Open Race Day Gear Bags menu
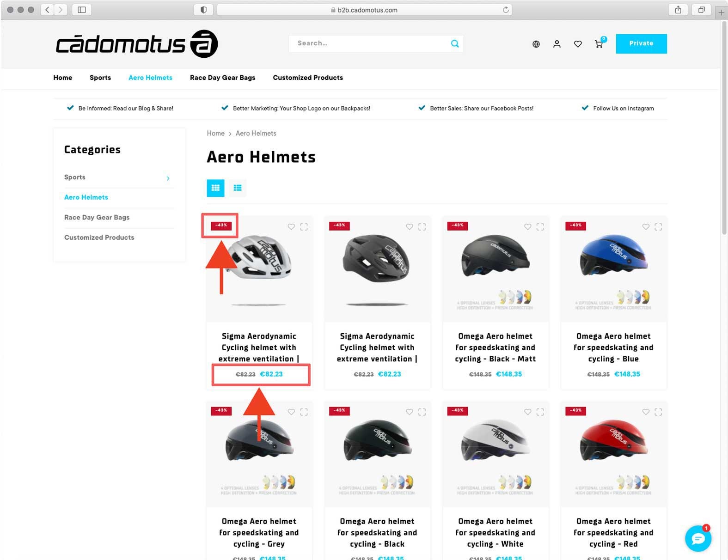The width and height of the screenshot is (728, 560). click(222, 78)
